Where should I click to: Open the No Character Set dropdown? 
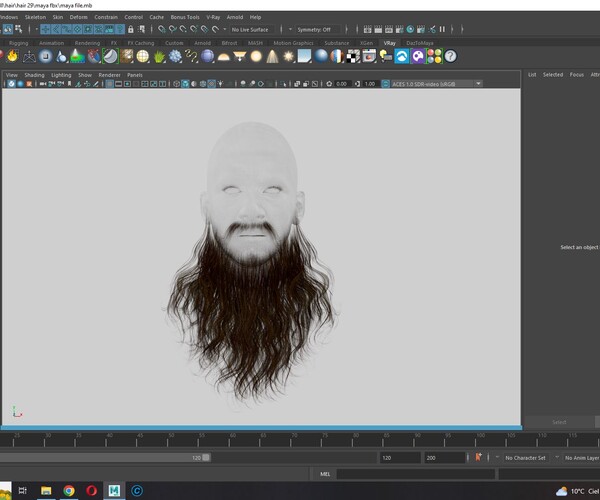click(527, 458)
